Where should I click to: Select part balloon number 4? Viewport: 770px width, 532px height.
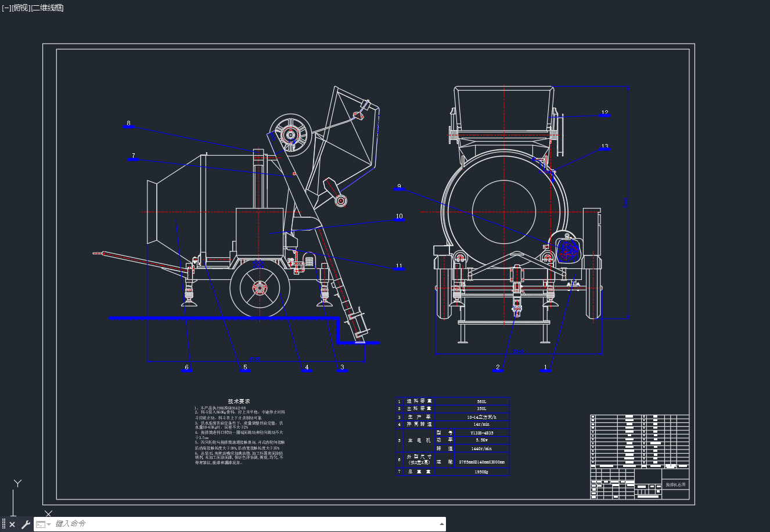[307, 368]
